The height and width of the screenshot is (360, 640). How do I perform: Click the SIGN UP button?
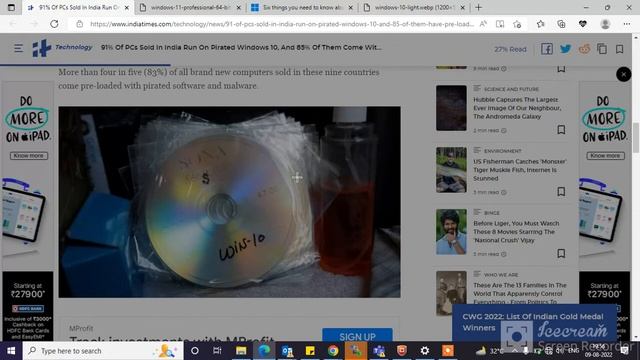click(358, 335)
